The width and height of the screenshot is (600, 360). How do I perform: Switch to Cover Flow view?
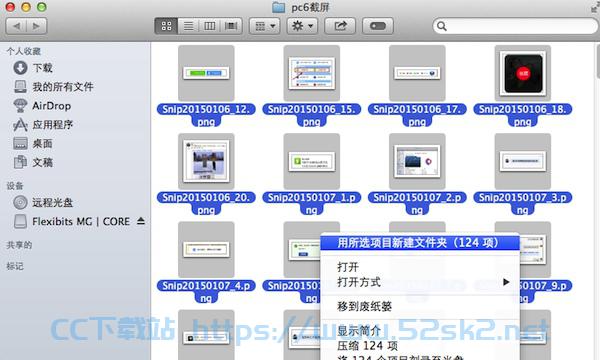point(231,26)
